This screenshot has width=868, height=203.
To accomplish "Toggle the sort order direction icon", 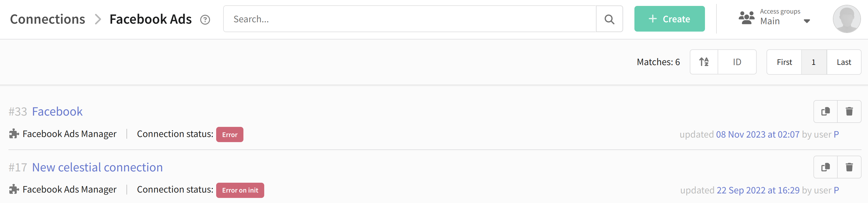I will [704, 62].
